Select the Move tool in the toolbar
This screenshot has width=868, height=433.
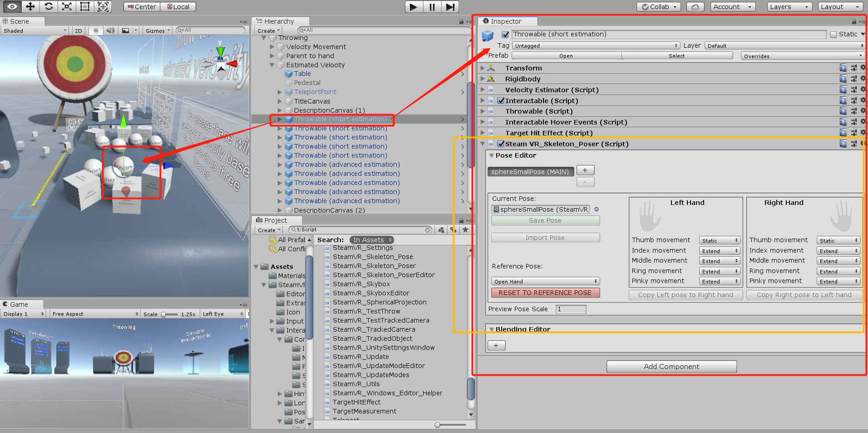click(x=30, y=6)
